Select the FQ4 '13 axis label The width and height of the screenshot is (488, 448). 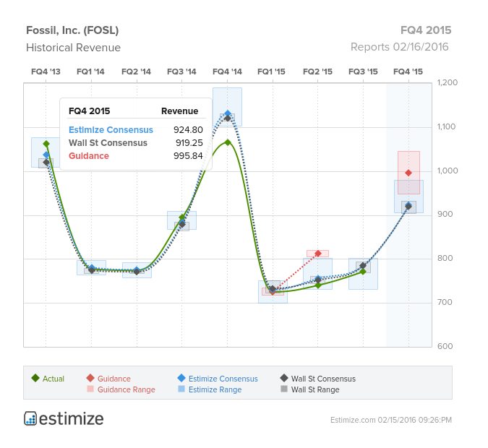(x=46, y=72)
